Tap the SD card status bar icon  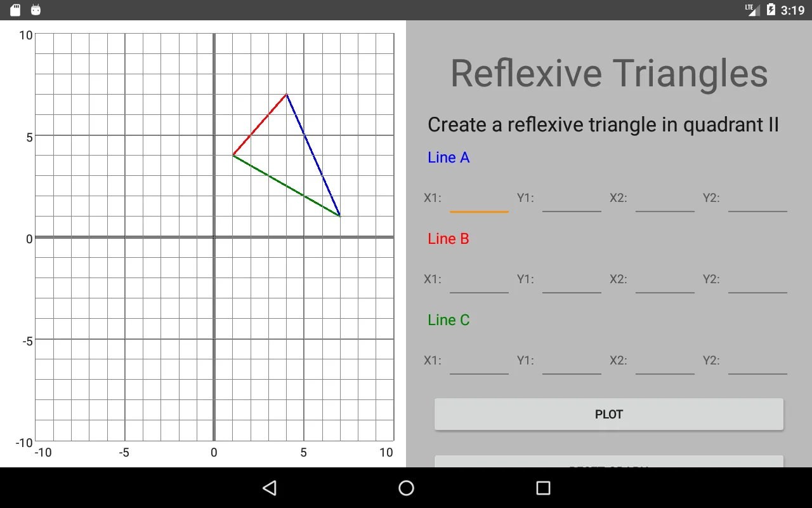[x=16, y=10]
